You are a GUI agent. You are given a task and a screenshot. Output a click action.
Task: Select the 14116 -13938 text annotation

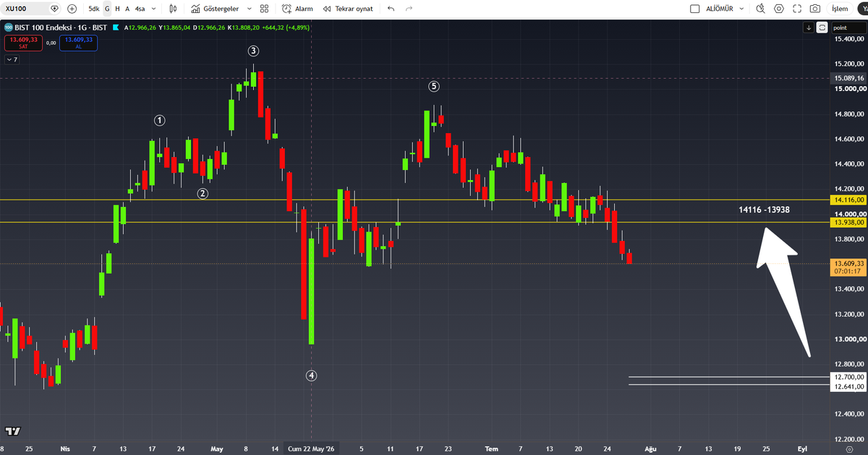coord(764,210)
